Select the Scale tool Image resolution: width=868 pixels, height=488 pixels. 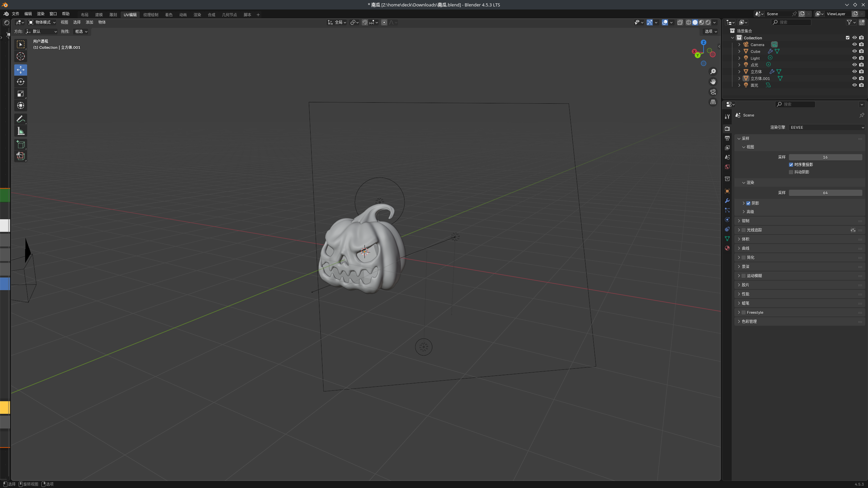pos(21,94)
